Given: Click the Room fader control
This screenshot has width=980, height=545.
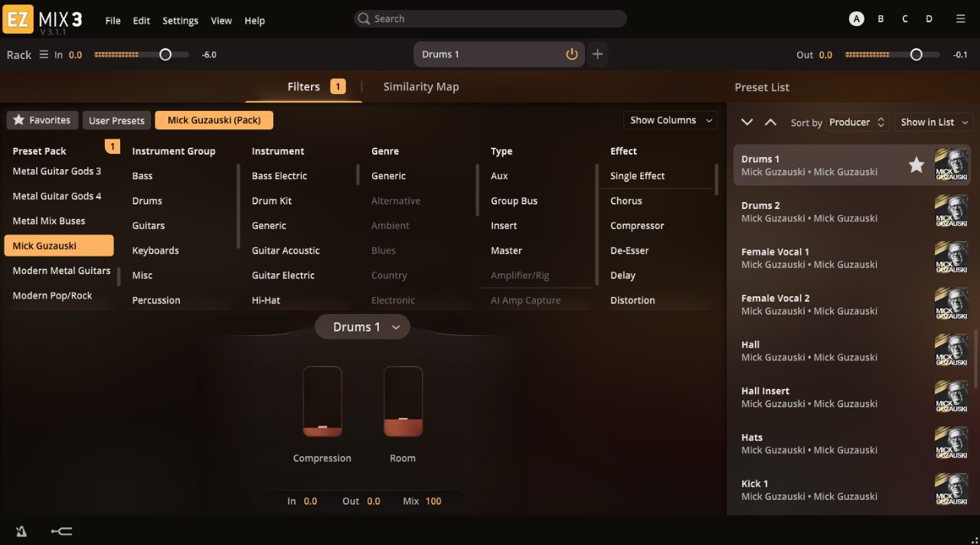Looking at the screenshot, I should pos(403,401).
